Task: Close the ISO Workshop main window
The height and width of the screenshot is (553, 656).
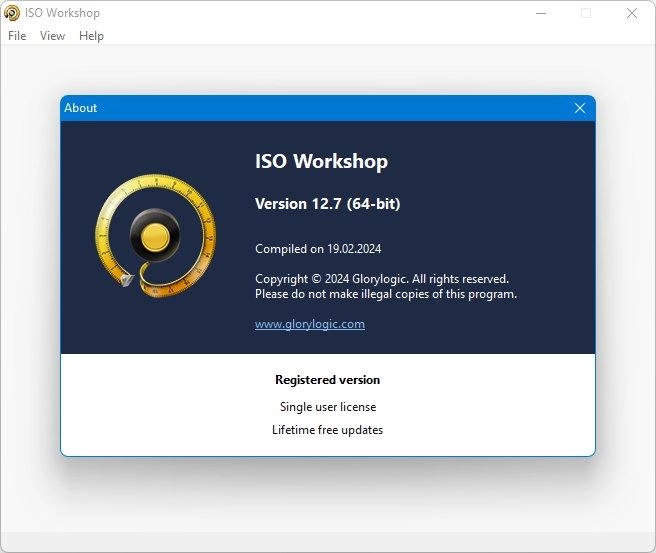Action: point(632,13)
